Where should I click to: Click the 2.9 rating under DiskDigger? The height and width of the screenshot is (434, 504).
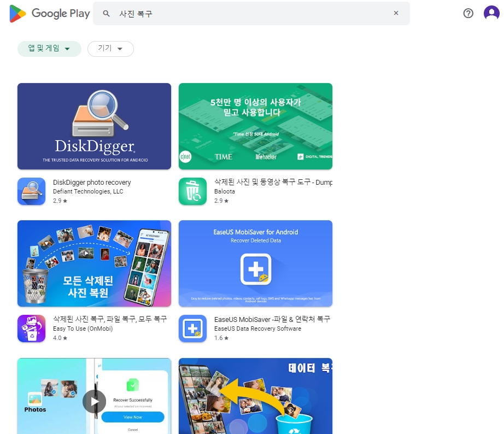tap(60, 201)
